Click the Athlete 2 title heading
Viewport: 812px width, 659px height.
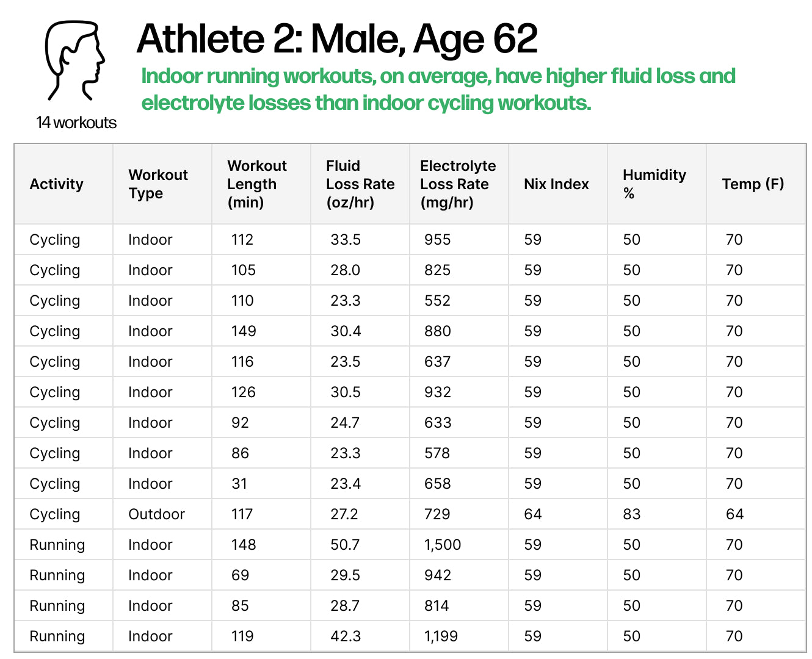click(337, 39)
